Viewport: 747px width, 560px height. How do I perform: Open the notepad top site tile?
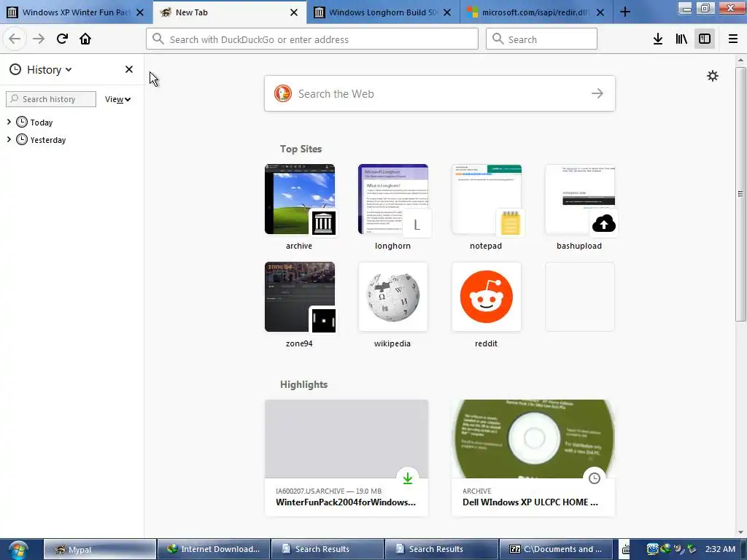[487, 199]
